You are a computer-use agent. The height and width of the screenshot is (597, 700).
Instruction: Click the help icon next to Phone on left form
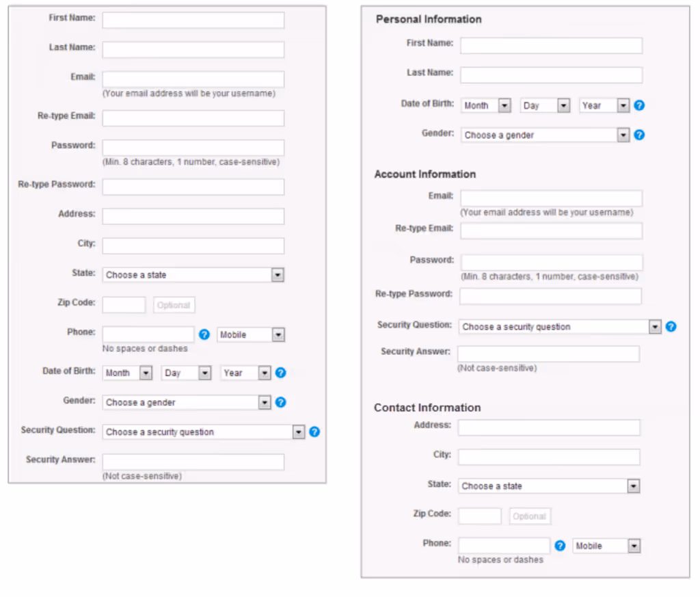pyautogui.click(x=204, y=334)
